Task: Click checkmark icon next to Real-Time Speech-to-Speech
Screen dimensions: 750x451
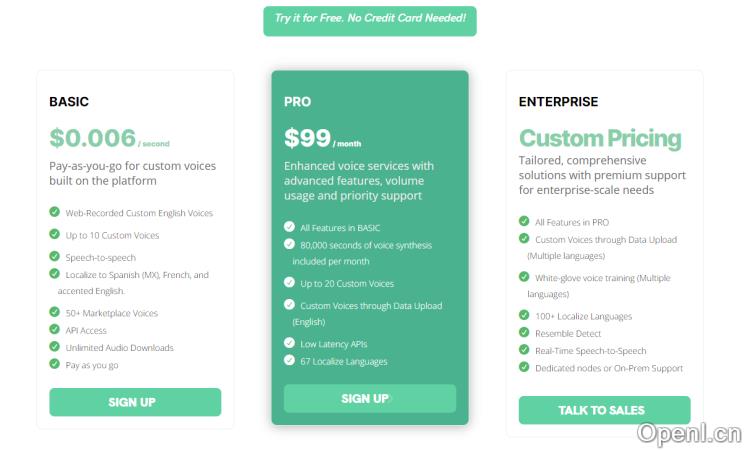Action: 524,350
